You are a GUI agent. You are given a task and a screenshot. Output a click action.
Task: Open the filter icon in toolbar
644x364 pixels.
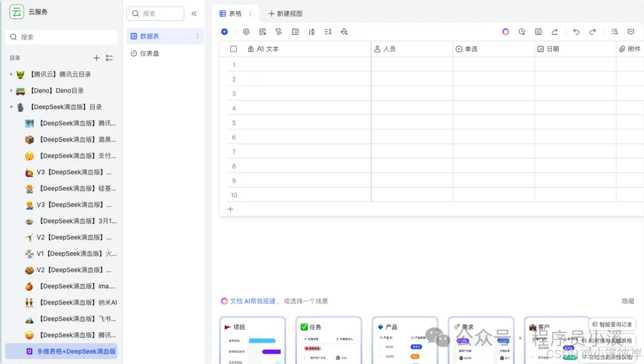[278, 32]
